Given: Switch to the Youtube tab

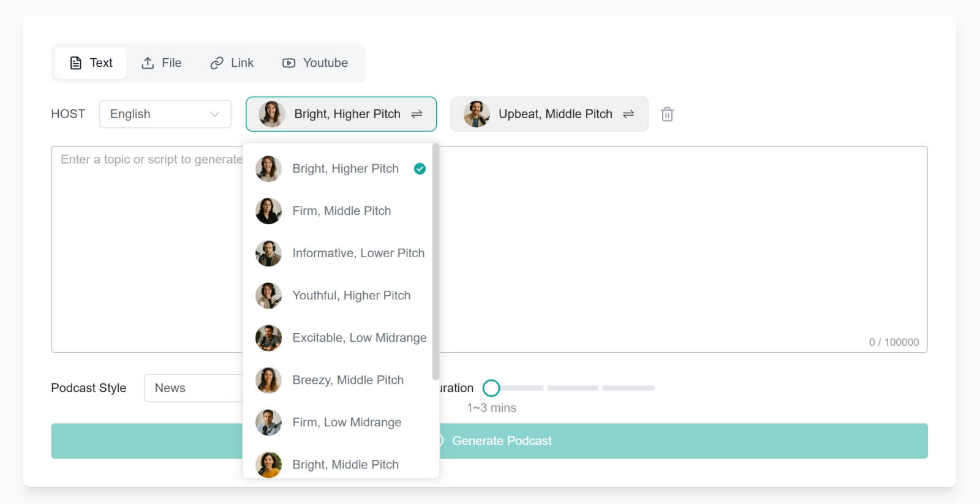Looking at the screenshot, I should click(x=315, y=63).
